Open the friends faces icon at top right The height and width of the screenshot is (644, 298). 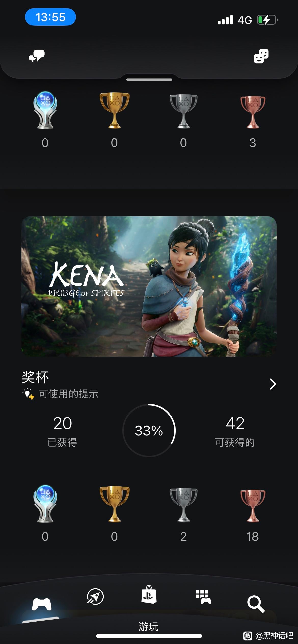point(261,56)
